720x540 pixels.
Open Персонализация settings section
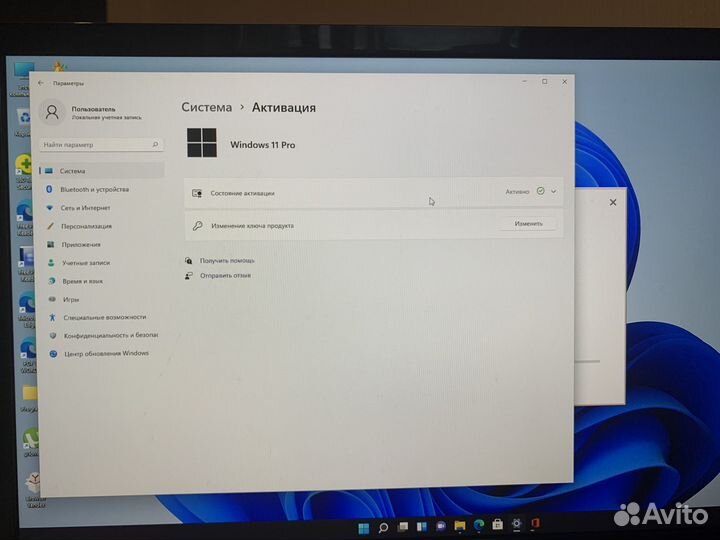86,226
